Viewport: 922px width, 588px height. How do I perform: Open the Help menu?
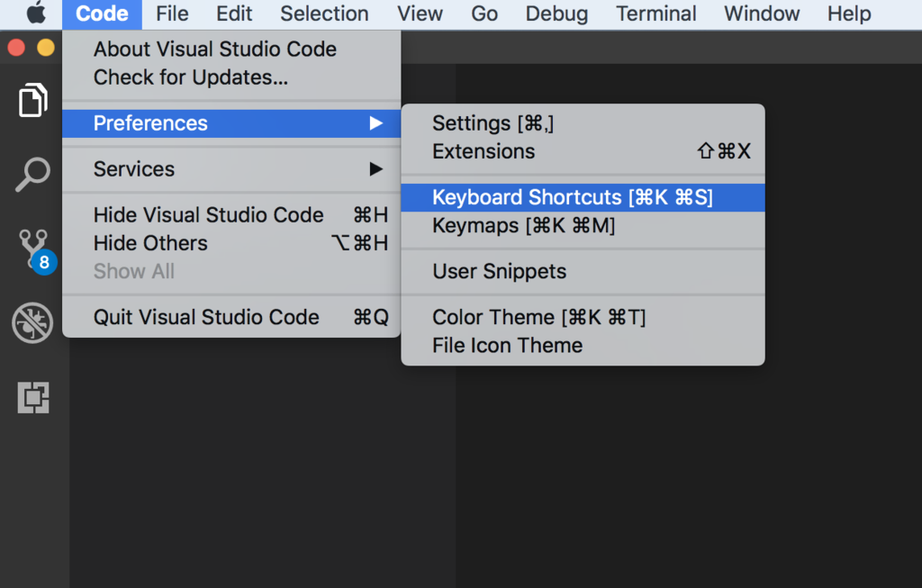(x=849, y=14)
